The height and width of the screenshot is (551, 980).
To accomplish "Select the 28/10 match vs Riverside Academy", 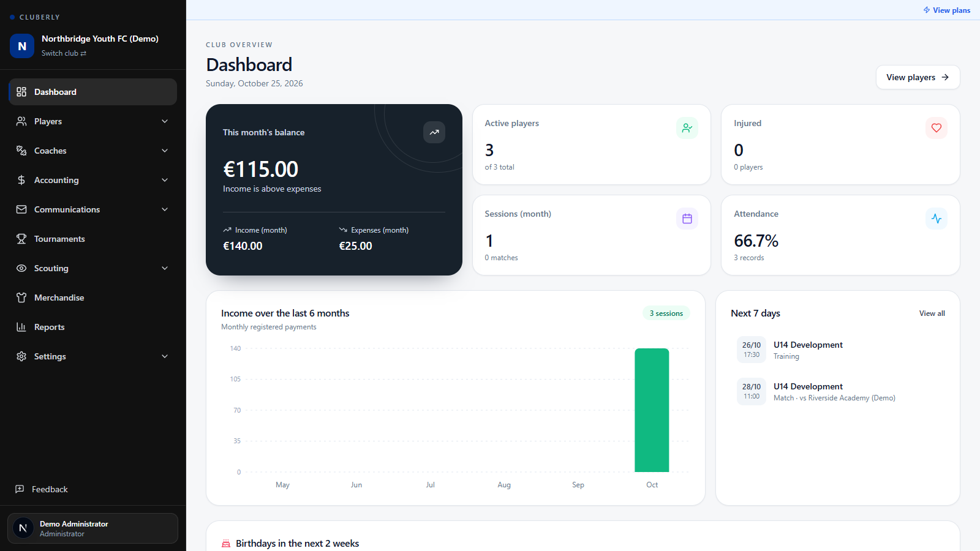I will click(x=838, y=392).
